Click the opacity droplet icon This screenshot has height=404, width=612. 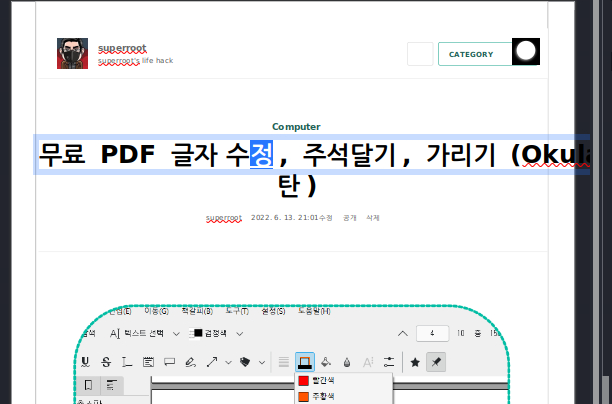click(347, 362)
